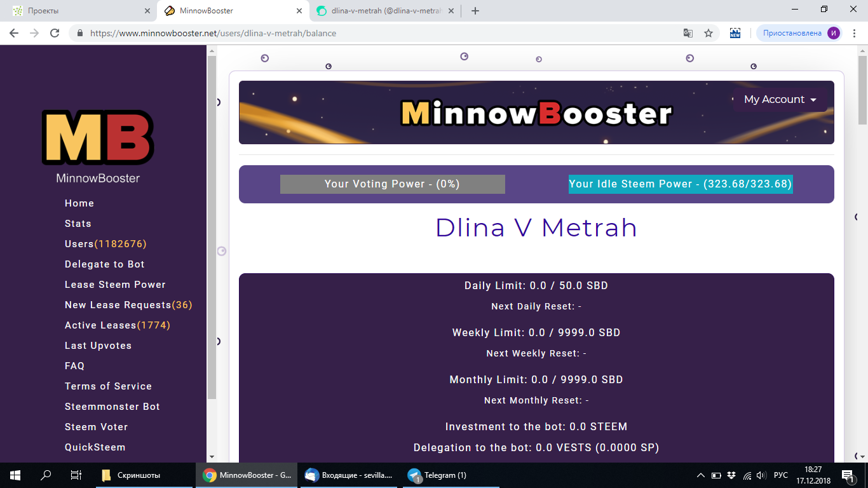The height and width of the screenshot is (488, 868).
Task: Open Telegram (1) from the taskbar
Action: tap(451, 475)
